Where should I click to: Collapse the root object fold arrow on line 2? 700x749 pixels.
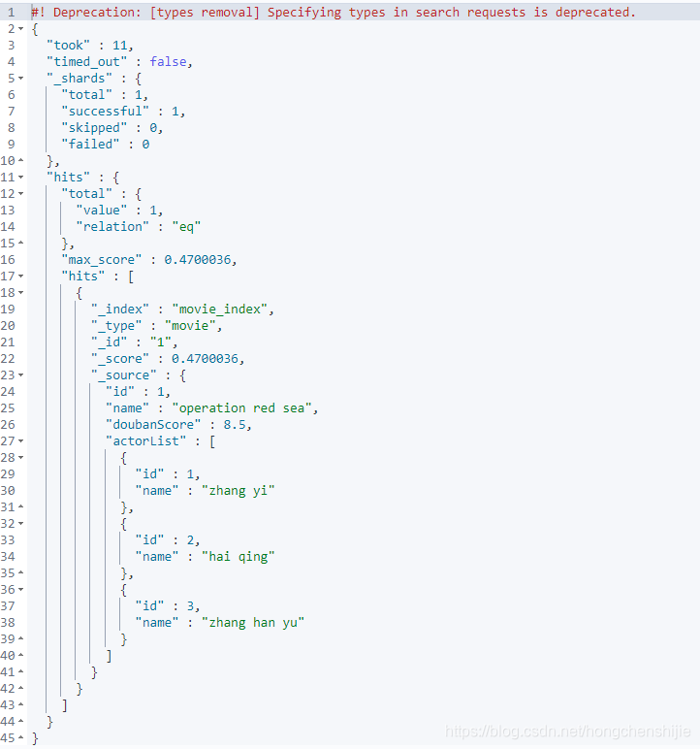(x=21, y=29)
